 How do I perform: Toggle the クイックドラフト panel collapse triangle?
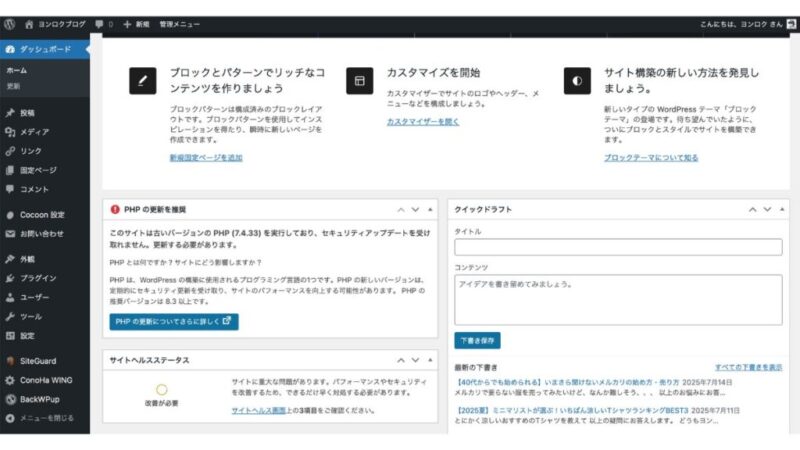tap(782, 210)
